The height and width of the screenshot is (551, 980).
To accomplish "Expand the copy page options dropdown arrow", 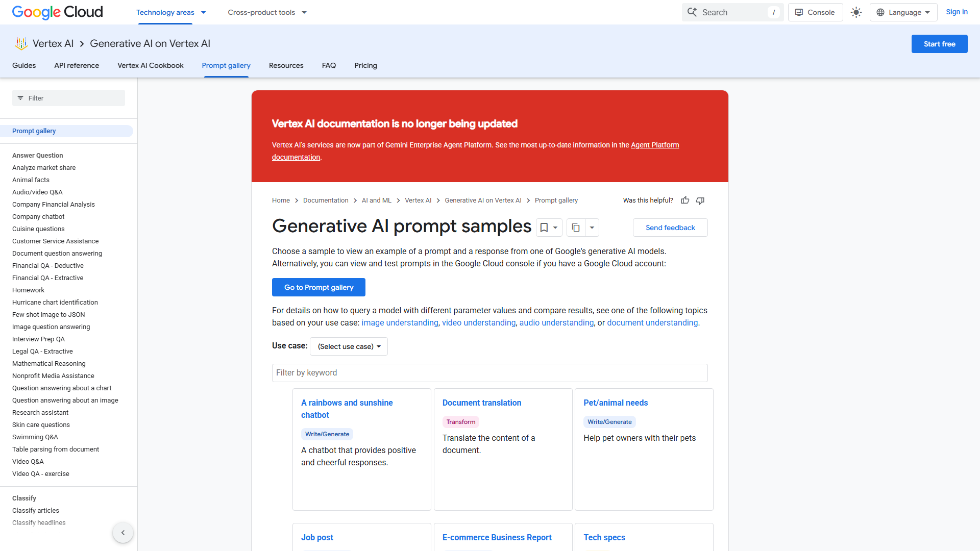I will [x=592, y=228].
